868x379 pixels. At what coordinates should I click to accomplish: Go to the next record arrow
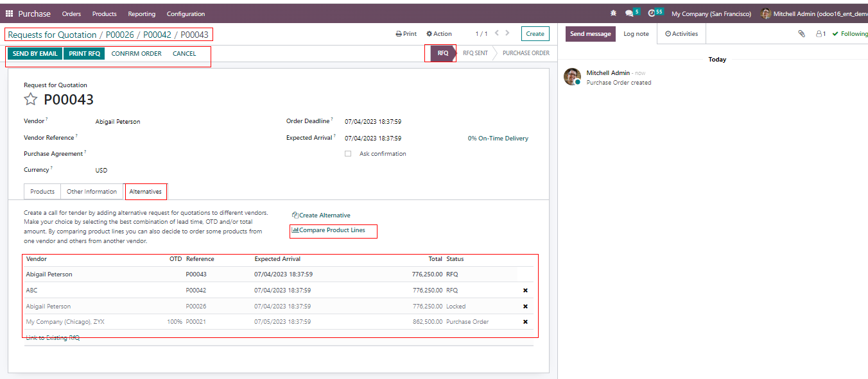point(507,33)
